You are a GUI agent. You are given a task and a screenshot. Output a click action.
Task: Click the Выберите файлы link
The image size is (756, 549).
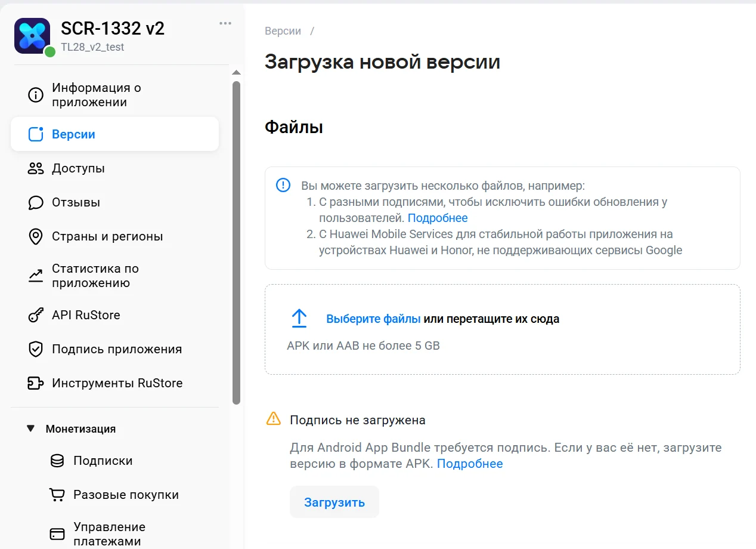coord(373,319)
